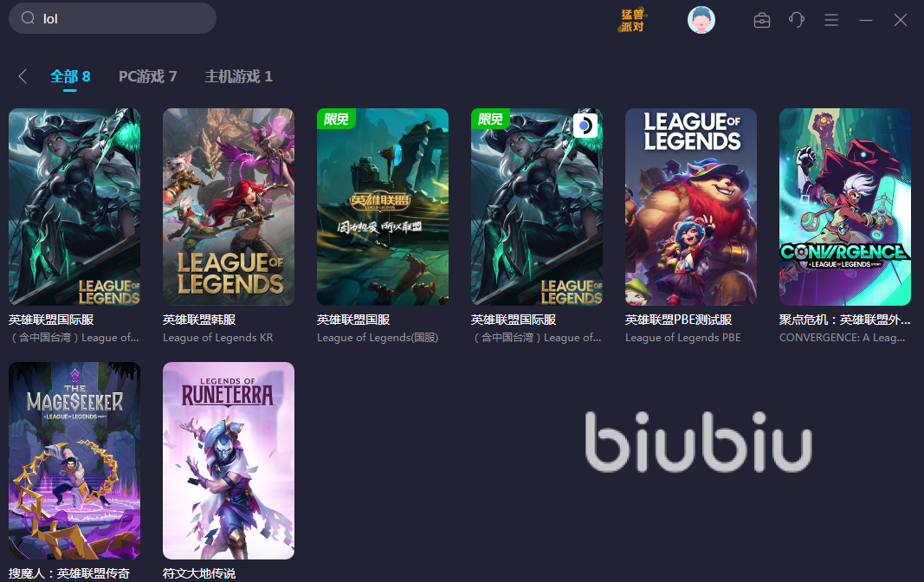This screenshot has height=582, width=924.
Task: Open the toolbox briefcase icon
Action: click(762, 20)
